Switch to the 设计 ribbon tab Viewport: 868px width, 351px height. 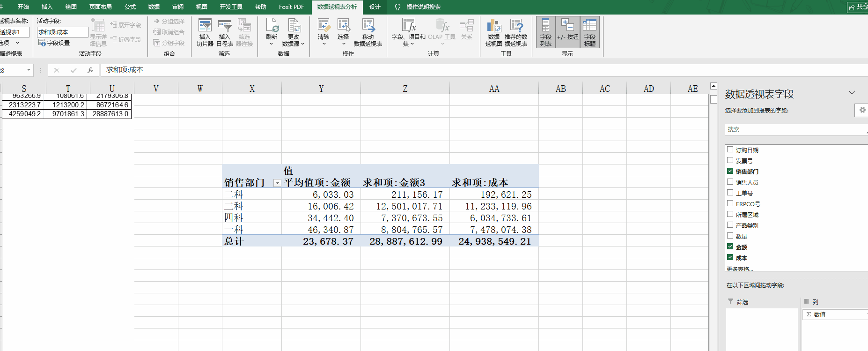pyautogui.click(x=375, y=7)
